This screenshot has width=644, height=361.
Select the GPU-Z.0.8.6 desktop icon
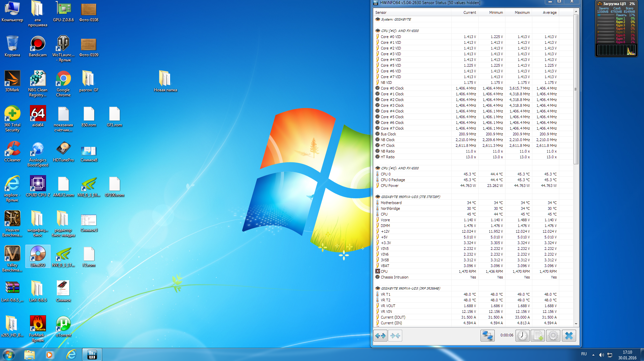coord(63,12)
